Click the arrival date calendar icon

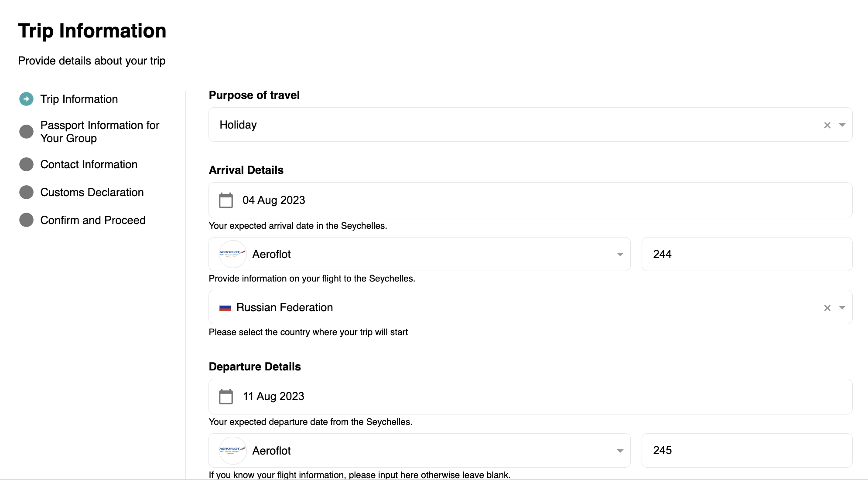[226, 200]
